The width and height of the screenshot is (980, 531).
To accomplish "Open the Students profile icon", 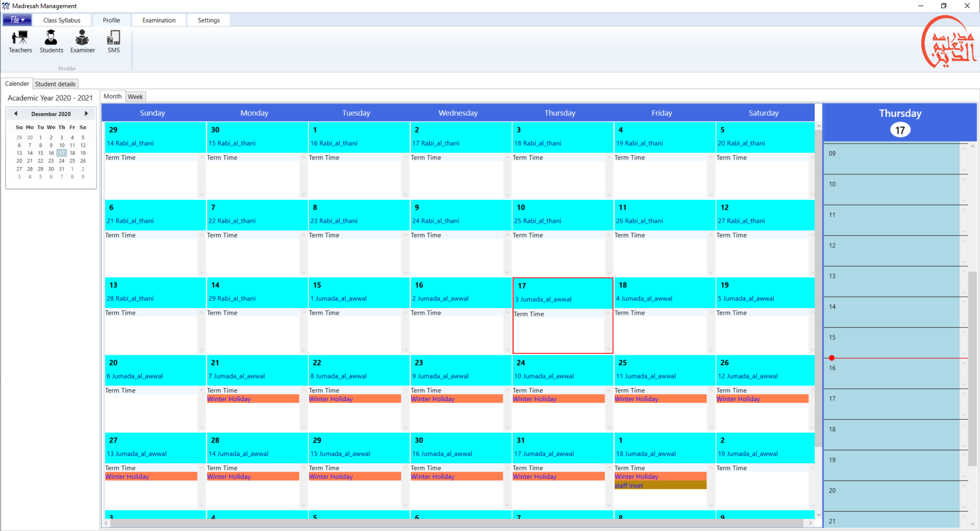I will [x=51, y=41].
